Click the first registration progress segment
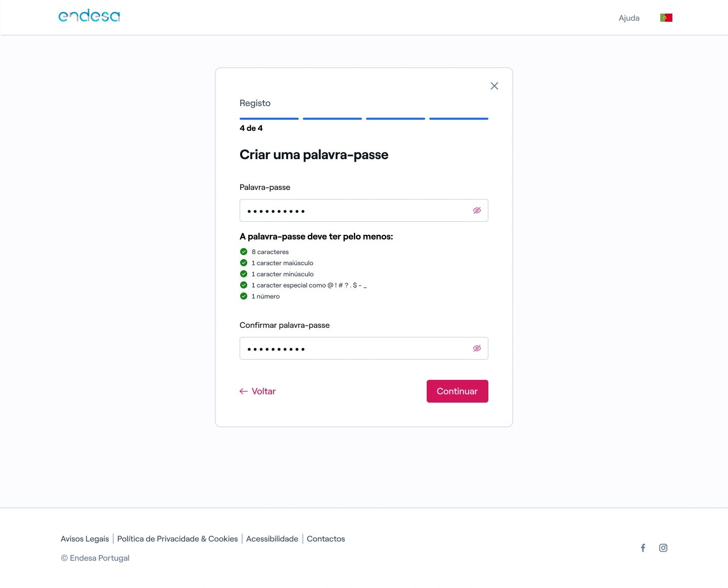The height and width of the screenshot is (588, 728). pos(269,119)
